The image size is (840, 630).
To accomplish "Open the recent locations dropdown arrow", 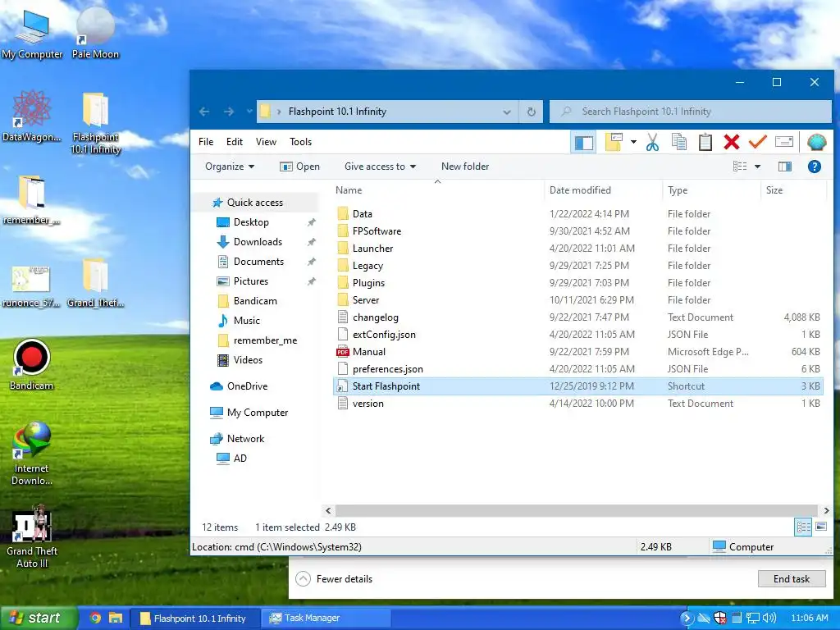I will coord(249,112).
